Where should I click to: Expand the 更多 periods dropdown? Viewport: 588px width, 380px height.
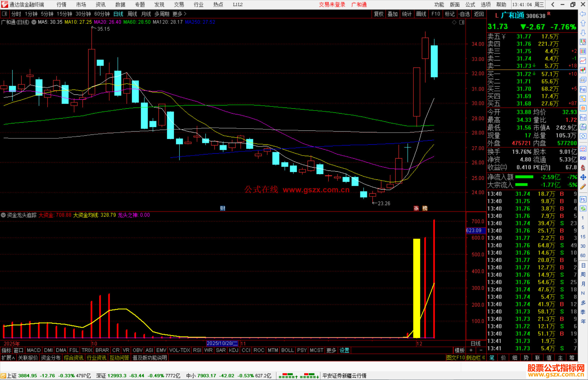179,14
